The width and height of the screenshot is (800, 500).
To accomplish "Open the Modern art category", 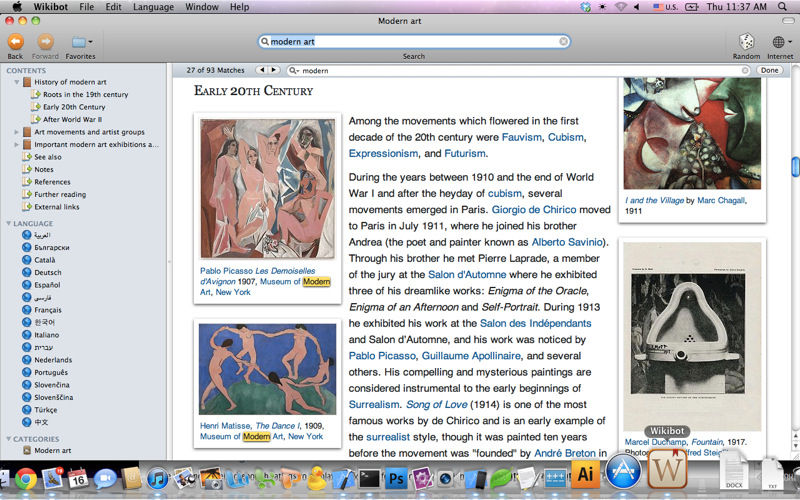I will tap(53, 451).
